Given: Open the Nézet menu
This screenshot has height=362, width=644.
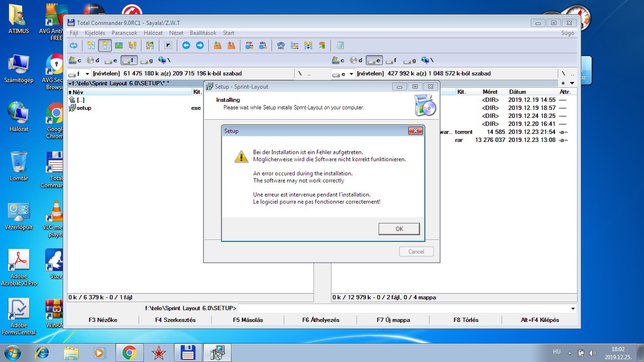Looking at the screenshot, I should 176,33.
